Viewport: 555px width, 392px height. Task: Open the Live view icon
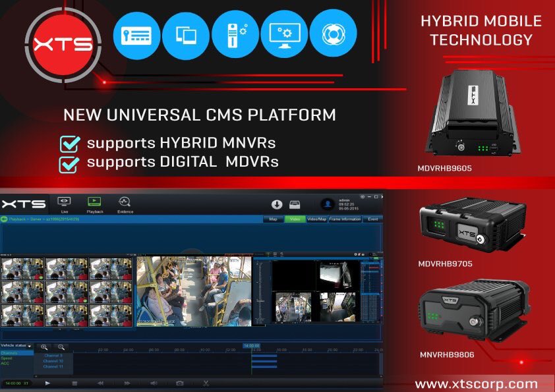(64, 202)
